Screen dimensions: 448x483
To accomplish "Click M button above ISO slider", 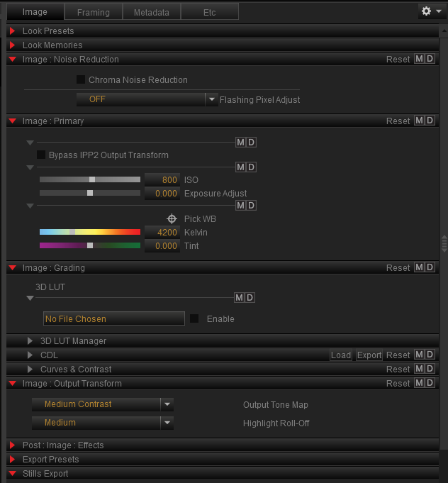I will tap(240, 167).
